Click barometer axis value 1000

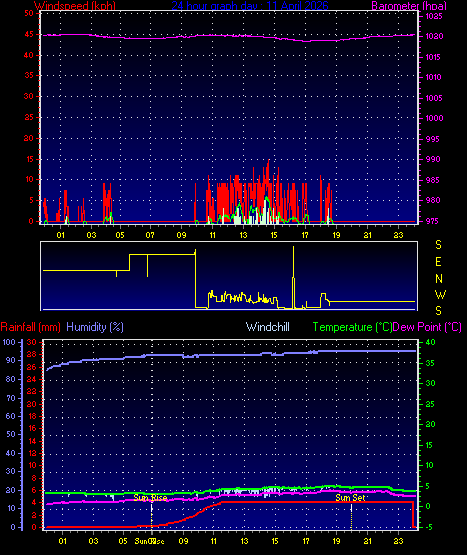(x=434, y=118)
